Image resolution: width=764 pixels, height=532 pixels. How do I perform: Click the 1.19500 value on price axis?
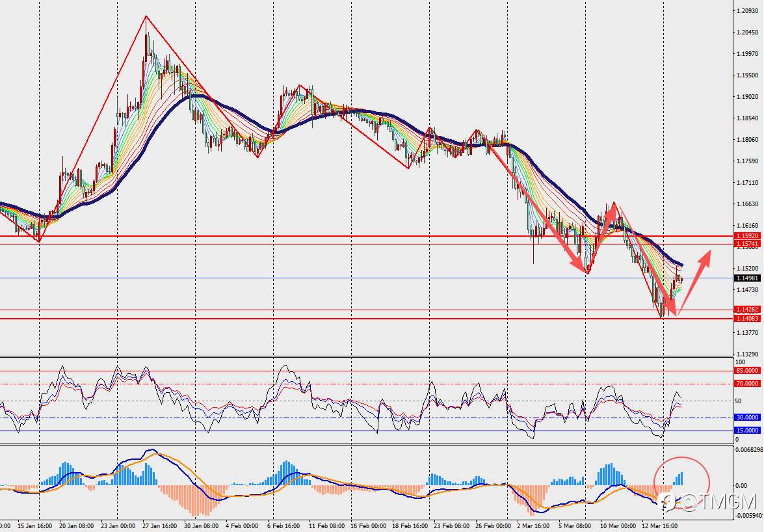[x=748, y=75]
